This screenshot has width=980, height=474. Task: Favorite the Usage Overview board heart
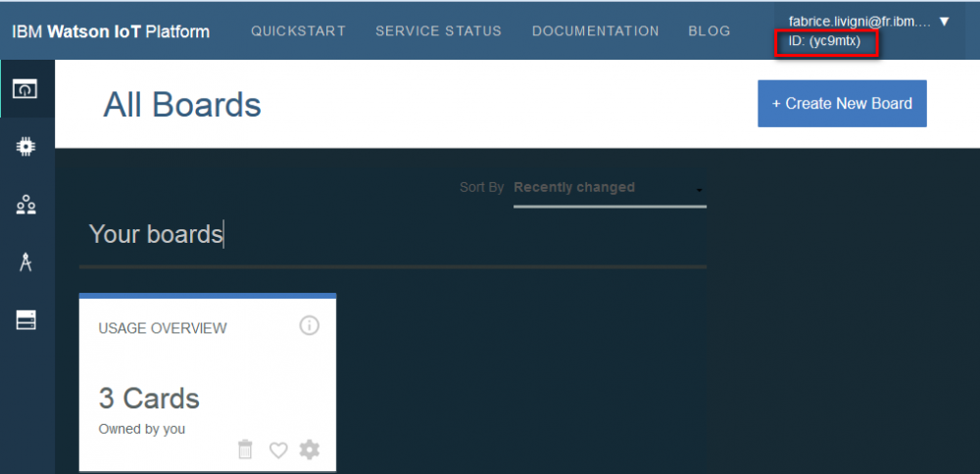point(278,450)
